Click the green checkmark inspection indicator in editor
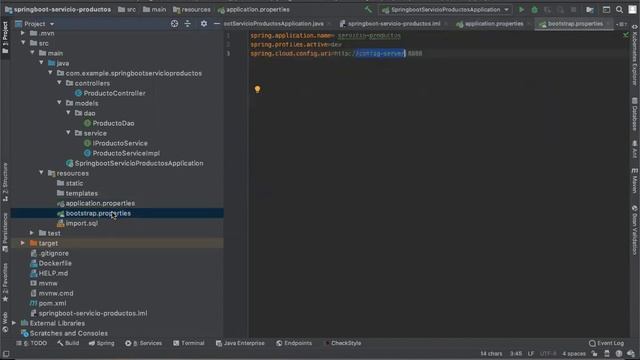Image resolution: width=640 pixels, height=360 pixels. coord(625,36)
